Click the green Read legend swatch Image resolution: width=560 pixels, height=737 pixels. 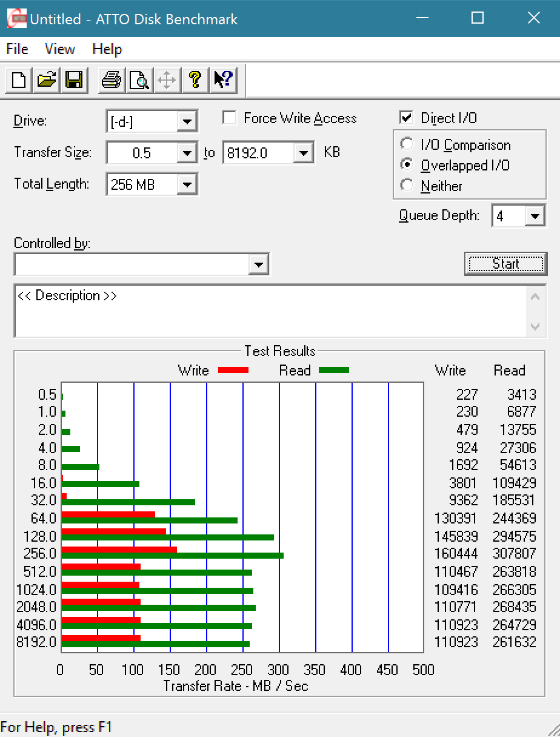tap(334, 370)
